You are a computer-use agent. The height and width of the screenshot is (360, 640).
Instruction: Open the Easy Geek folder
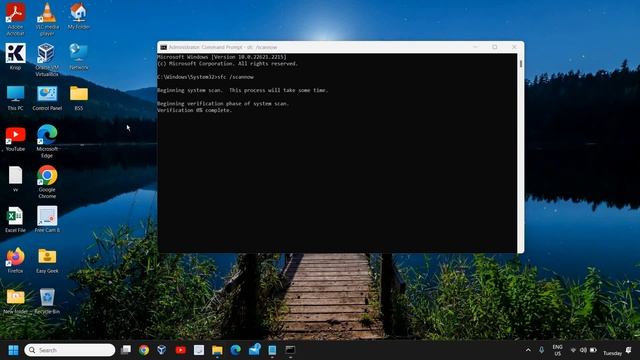[x=47, y=260]
